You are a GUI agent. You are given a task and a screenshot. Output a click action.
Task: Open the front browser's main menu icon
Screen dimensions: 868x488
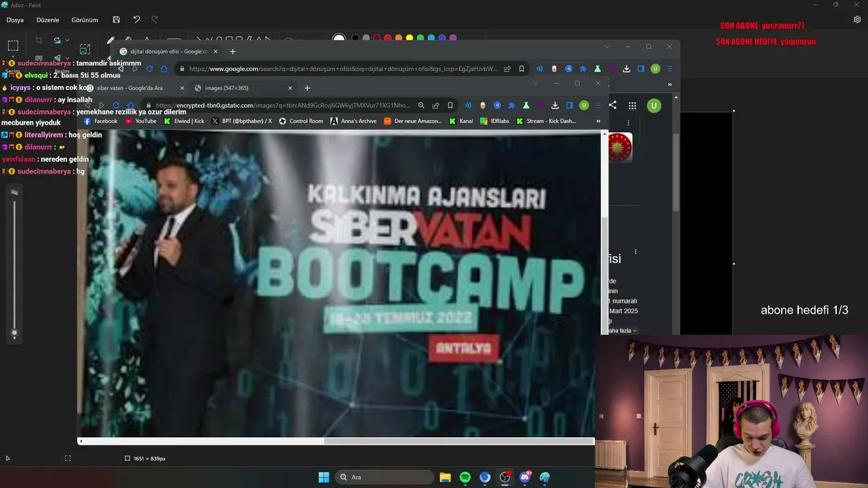(597, 105)
